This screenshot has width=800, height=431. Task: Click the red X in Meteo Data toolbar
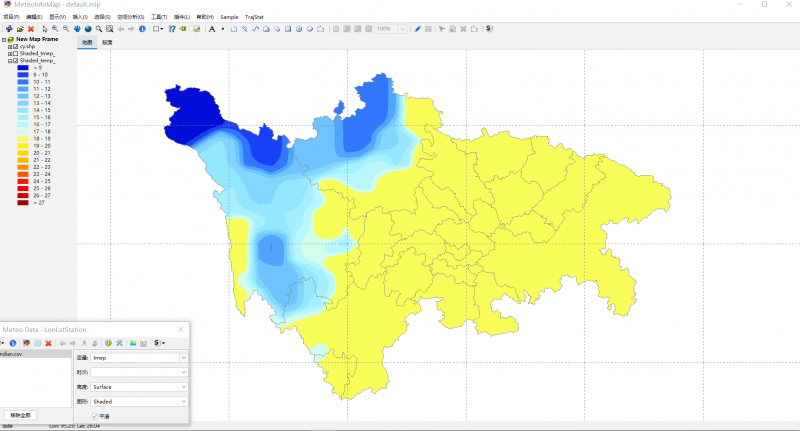click(x=47, y=343)
